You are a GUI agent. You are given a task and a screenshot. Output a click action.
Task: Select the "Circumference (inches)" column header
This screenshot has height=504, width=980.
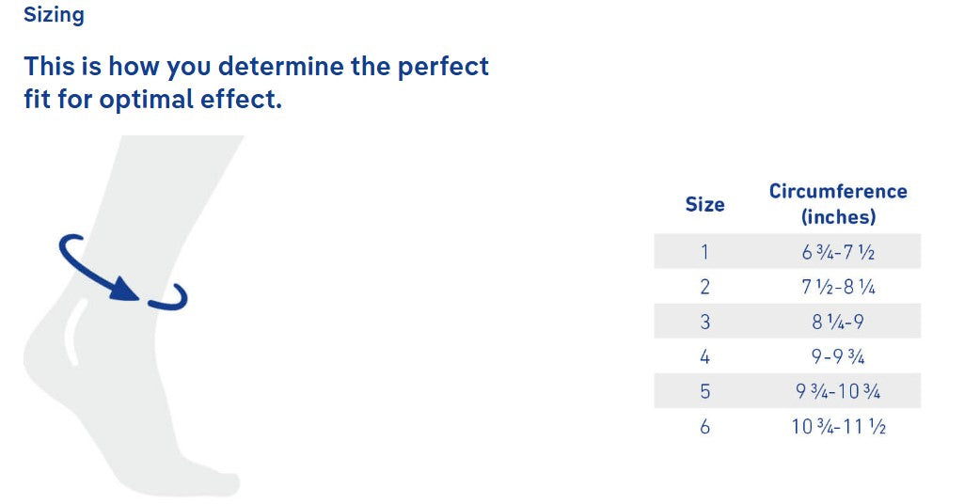point(838,204)
